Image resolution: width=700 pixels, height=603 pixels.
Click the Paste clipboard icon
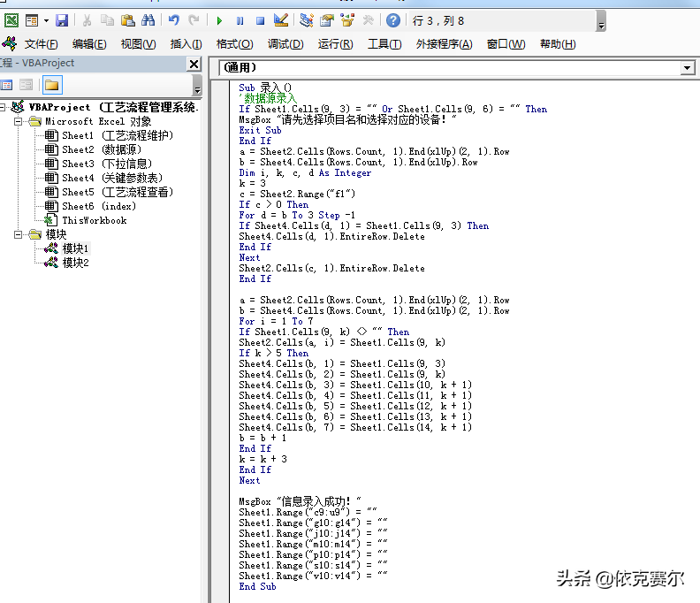click(127, 20)
